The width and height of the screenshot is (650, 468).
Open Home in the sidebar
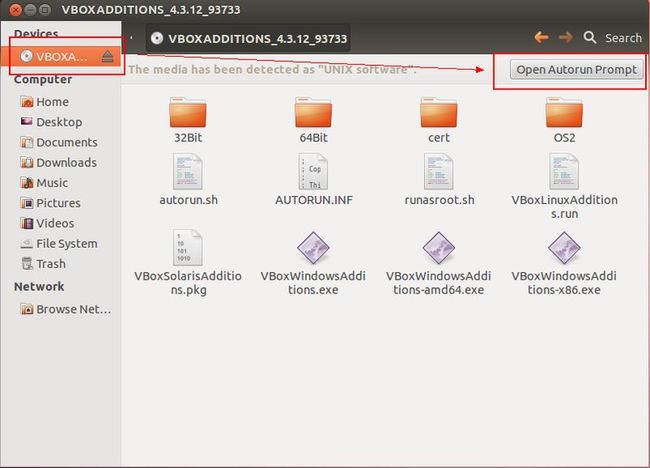coord(61,102)
